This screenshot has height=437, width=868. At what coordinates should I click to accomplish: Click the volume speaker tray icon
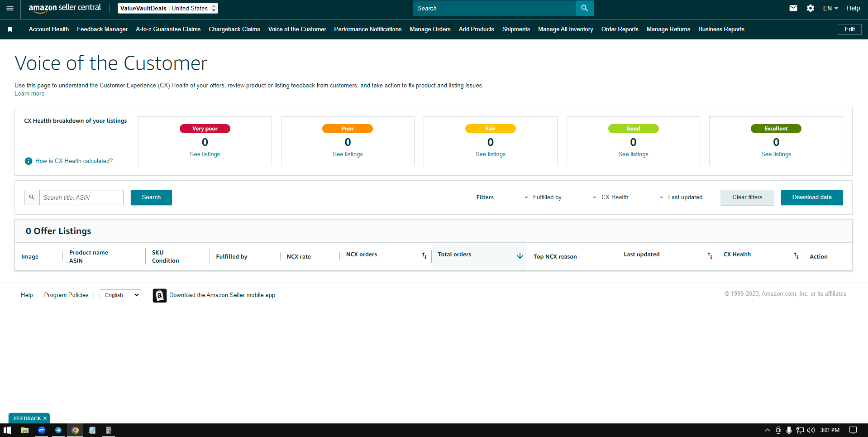tap(811, 430)
